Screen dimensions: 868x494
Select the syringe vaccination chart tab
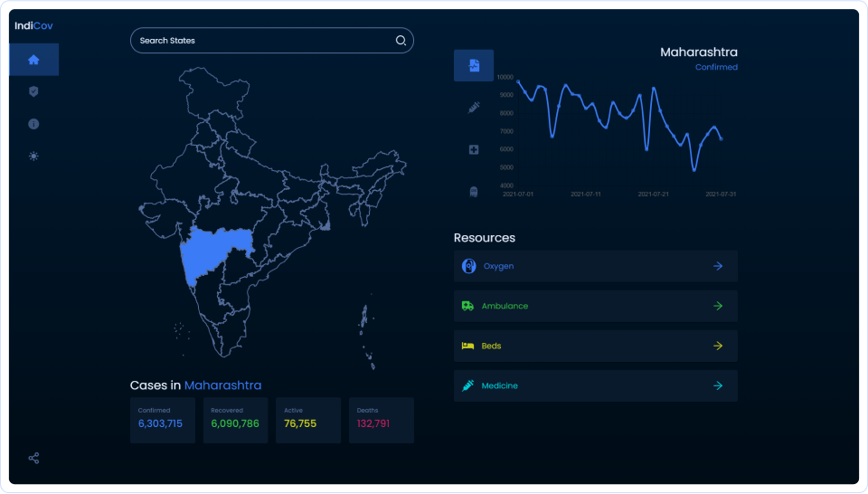point(474,108)
